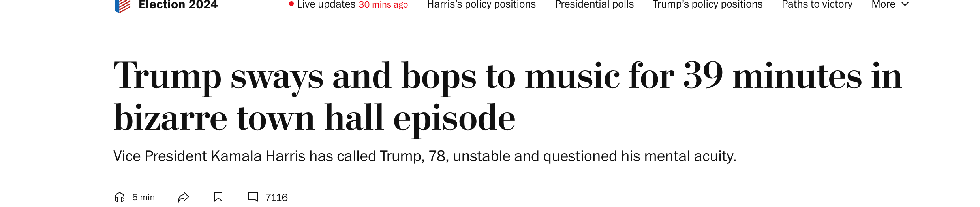
Task: Open the Live updates link
Action: tap(326, 4)
